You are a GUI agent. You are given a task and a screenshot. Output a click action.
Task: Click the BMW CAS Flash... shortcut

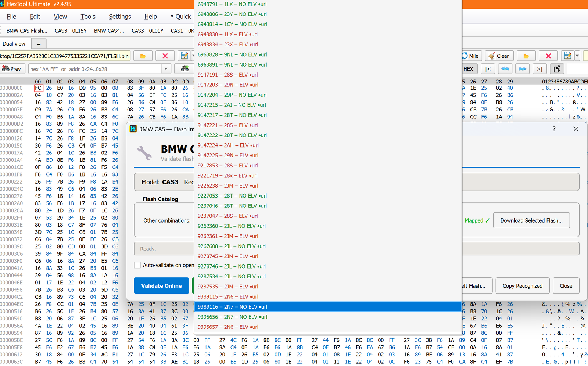(27, 31)
